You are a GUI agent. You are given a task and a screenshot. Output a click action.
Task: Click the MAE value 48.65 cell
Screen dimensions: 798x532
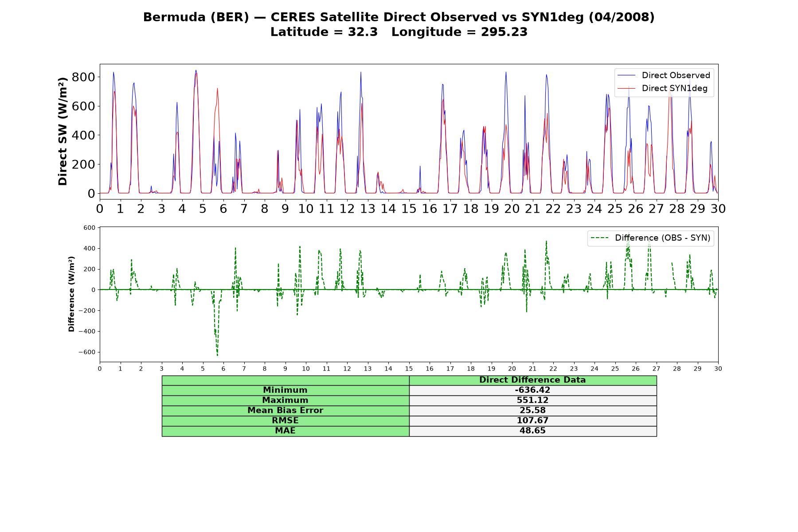coord(533,431)
